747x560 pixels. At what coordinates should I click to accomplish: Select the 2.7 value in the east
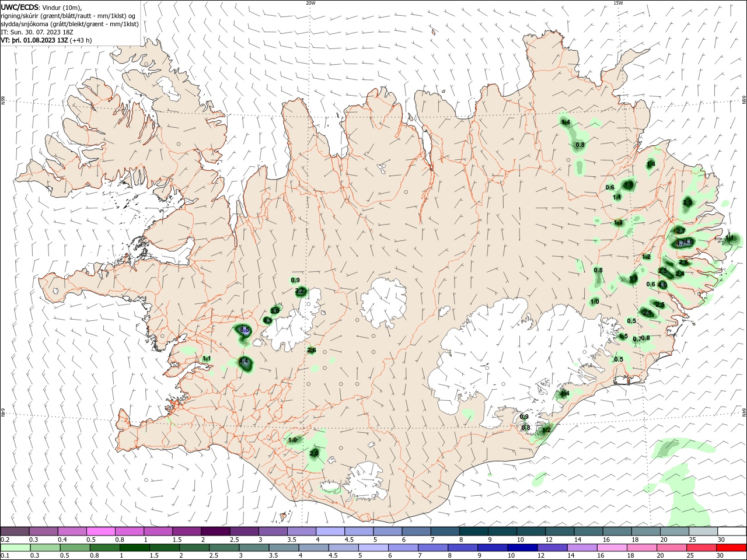pos(680,231)
